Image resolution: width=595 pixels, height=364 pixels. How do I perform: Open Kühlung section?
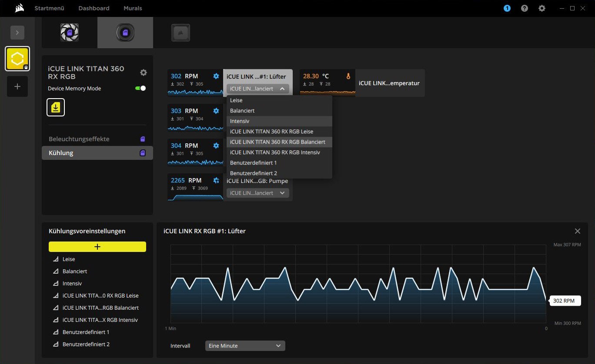[x=97, y=153]
